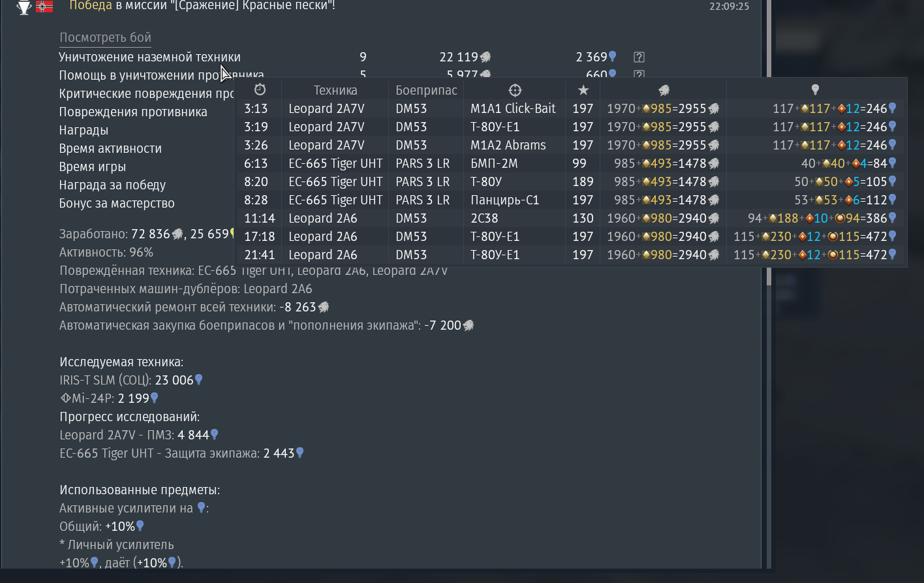
Task: Click the 'Прогресс исследований:' heading
Action: coord(130,417)
